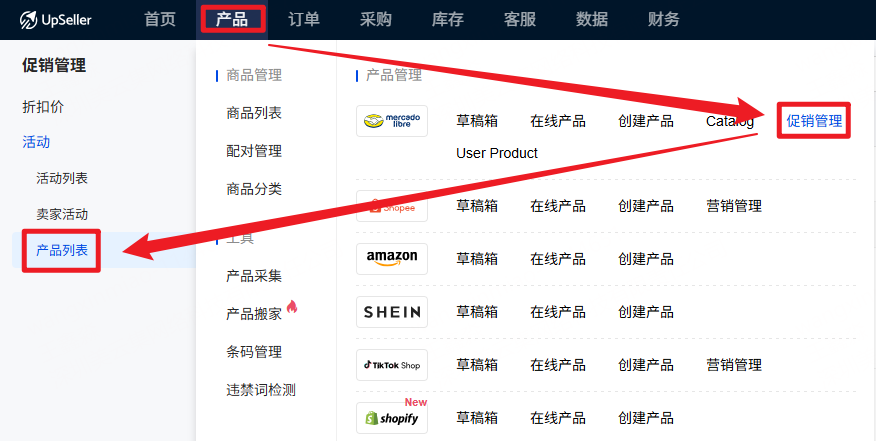Click the Mercado Libre platform logo
Screen dimensions: 876x441
click(x=392, y=121)
